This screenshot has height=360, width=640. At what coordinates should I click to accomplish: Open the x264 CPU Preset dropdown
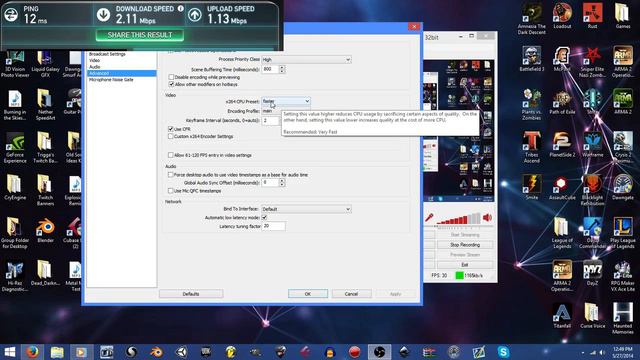(286, 101)
